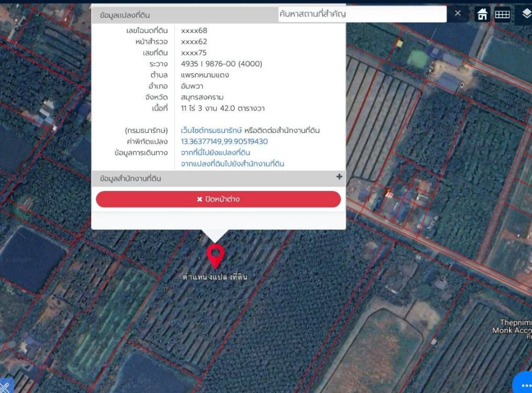Open จากที่นี่ไปยังแปลงที่ดิน directions link
This screenshot has width=532, height=393.
[215, 153]
